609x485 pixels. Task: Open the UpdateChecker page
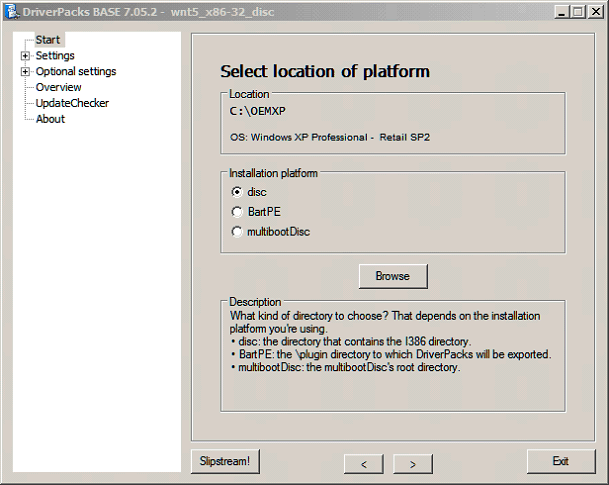(72, 103)
